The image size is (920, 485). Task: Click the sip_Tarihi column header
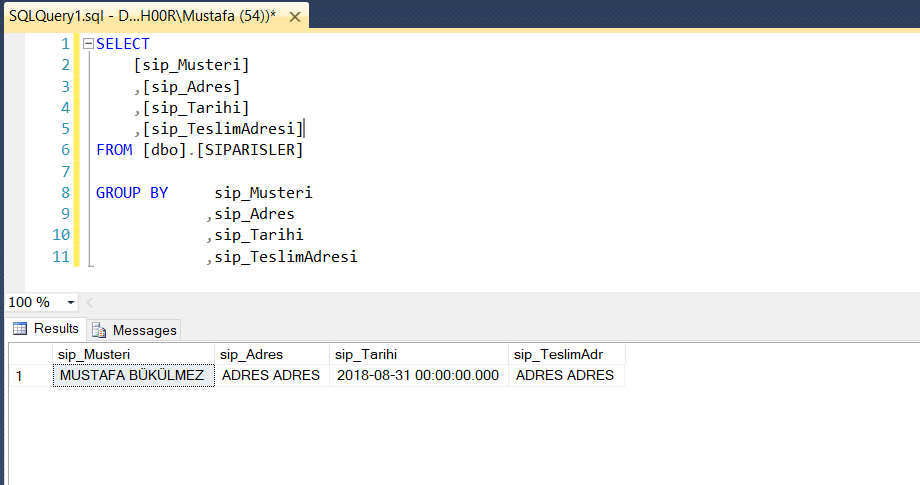(x=418, y=354)
